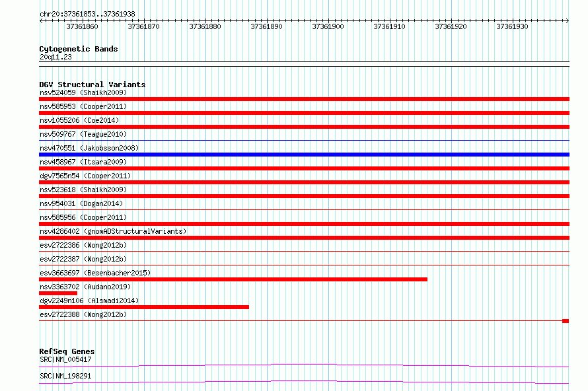This screenshot has height=391, width=588.
Task: Open variant dgv7565n54 (Cooper2011)
Action: (85, 176)
